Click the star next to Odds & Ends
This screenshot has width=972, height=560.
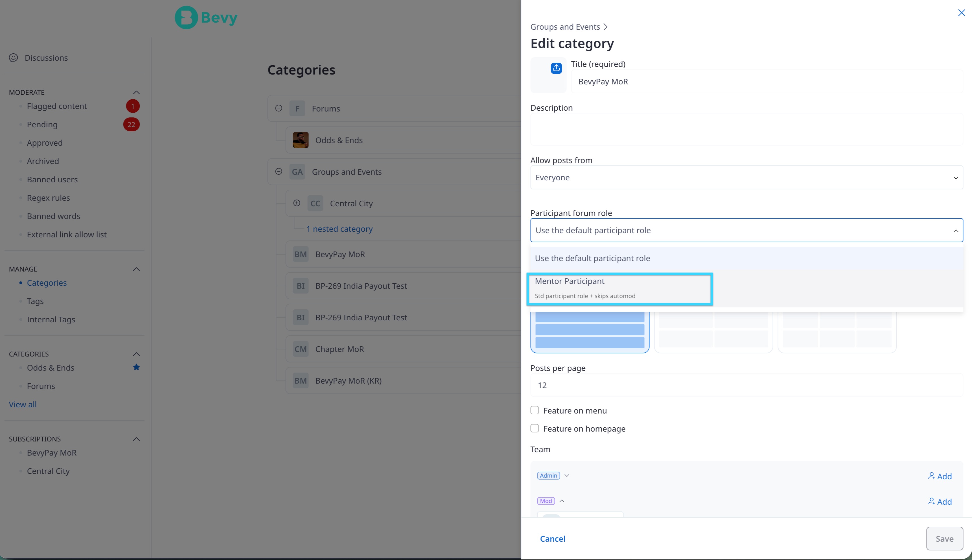(136, 367)
